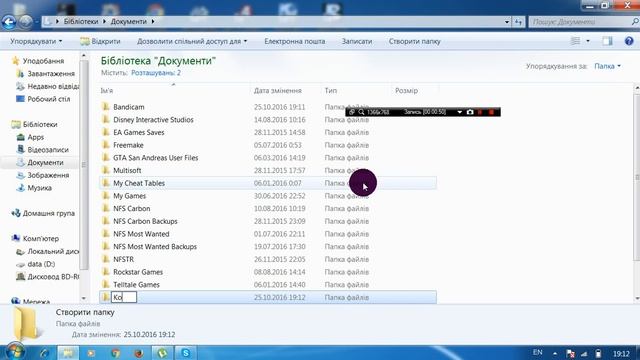Click the 'Відкрити' toolbar button
This screenshot has width=640, height=360.
(x=100, y=41)
